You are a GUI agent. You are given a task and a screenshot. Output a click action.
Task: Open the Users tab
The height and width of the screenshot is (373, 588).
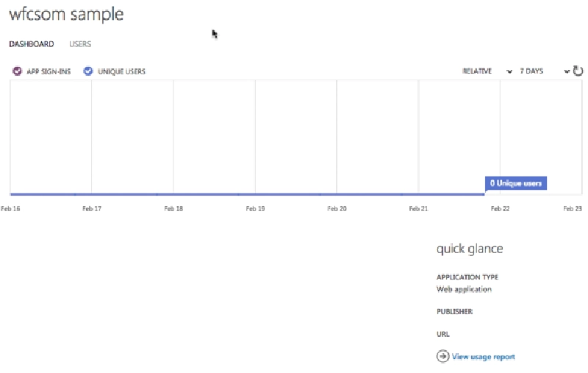point(80,44)
